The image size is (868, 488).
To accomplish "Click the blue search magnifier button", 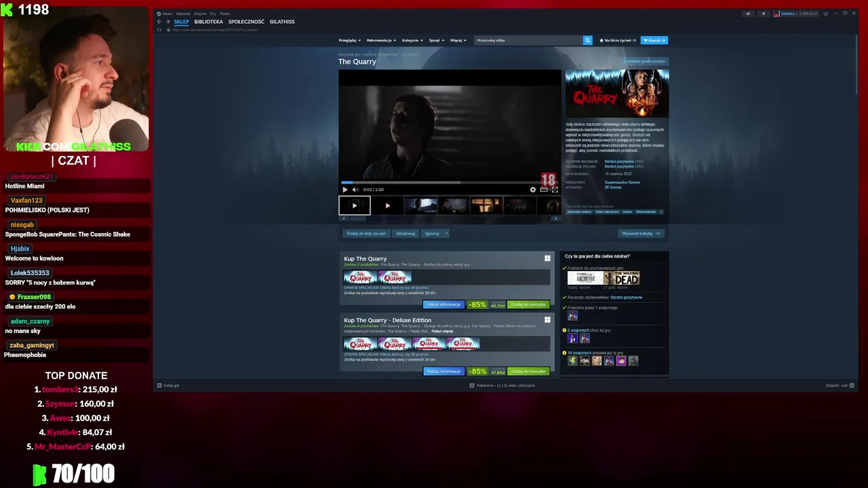I will [x=588, y=40].
